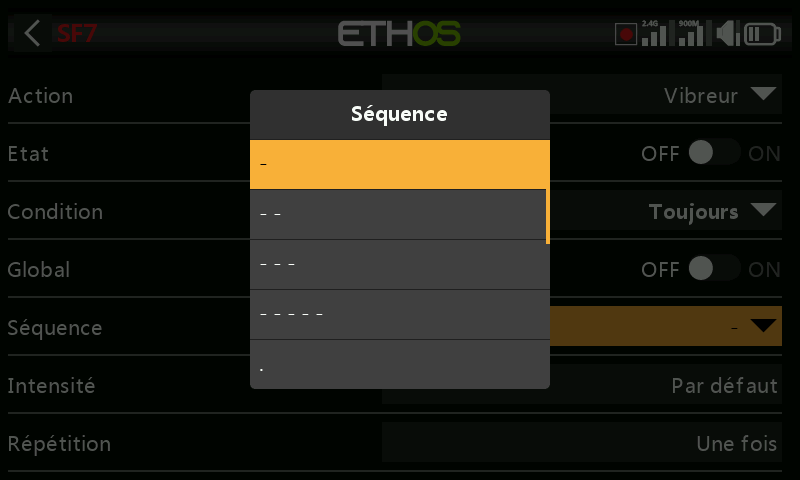The height and width of the screenshot is (480, 800).
Task: Toggle the Global switch on
Action: [714, 268]
